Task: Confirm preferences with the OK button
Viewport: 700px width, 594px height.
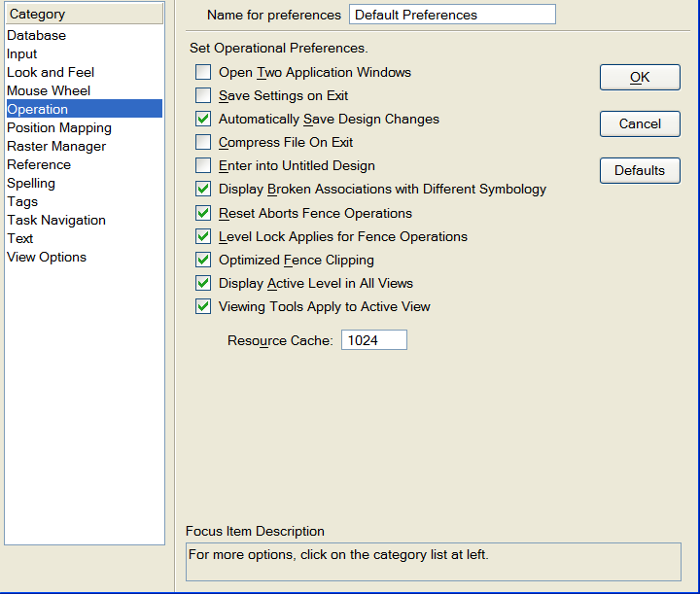Action: point(640,77)
